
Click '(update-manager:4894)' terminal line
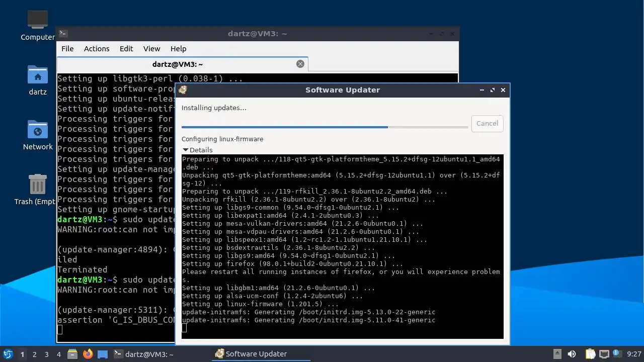click(116, 249)
